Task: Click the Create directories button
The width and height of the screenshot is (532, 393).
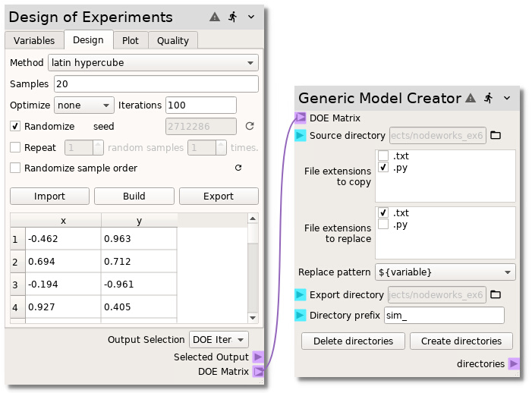Action: pyautogui.click(x=461, y=341)
